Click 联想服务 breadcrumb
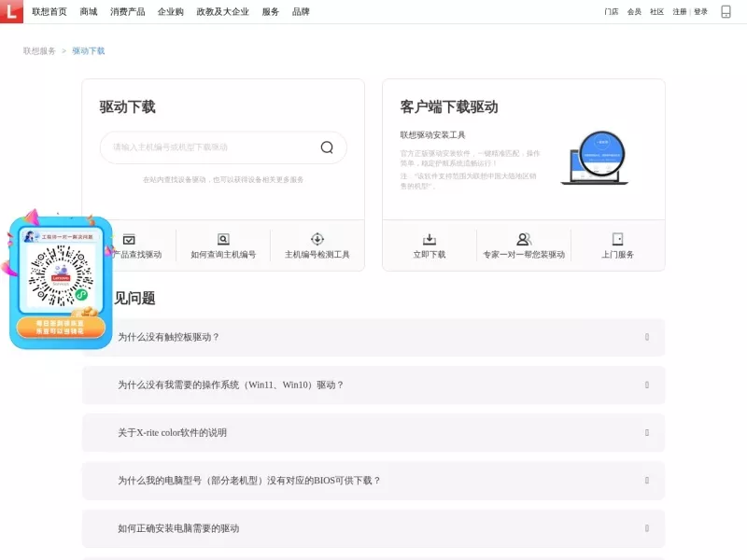Screen dimensions: 747x560 [x=39, y=51]
